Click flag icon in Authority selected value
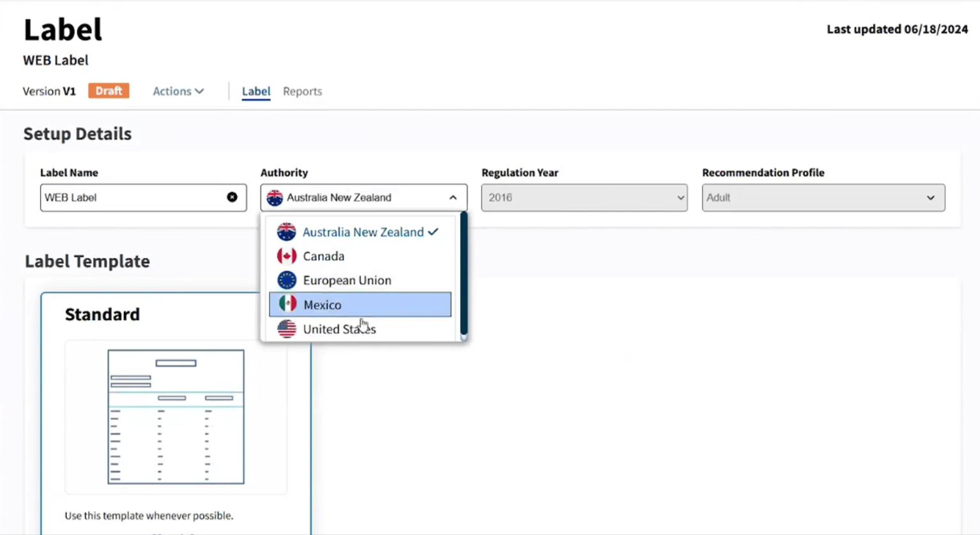This screenshot has width=980, height=535. click(275, 198)
